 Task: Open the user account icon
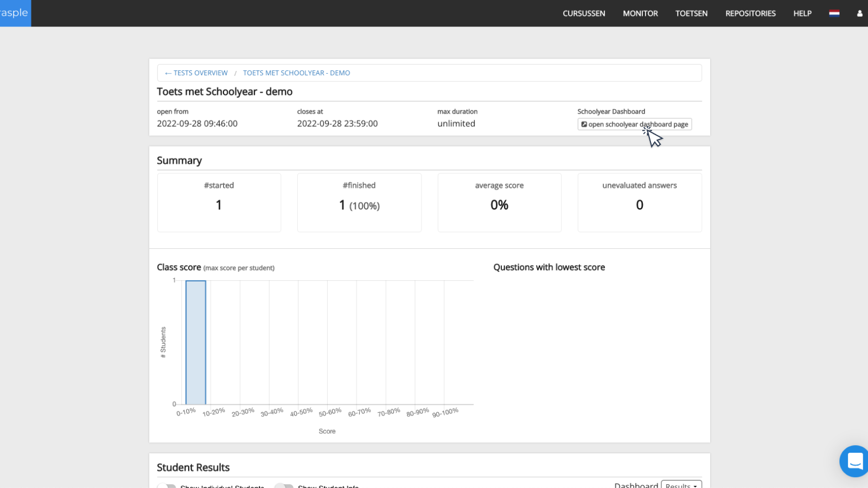tap(860, 14)
